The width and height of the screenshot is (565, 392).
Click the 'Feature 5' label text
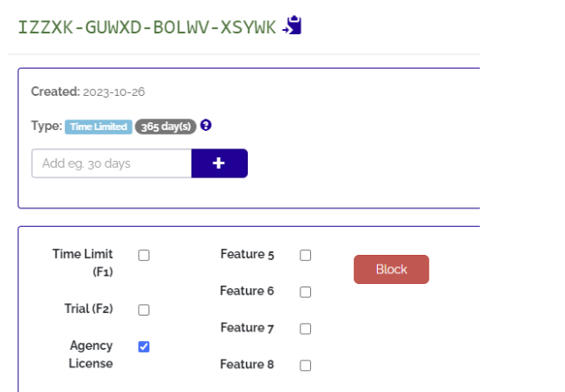pyautogui.click(x=247, y=255)
